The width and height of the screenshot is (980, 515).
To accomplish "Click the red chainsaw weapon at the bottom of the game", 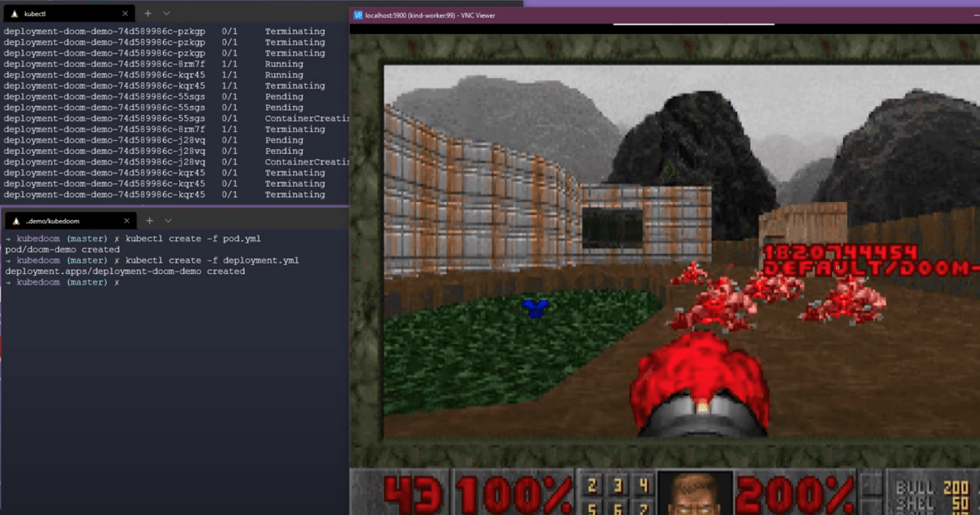I will point(700,385).
